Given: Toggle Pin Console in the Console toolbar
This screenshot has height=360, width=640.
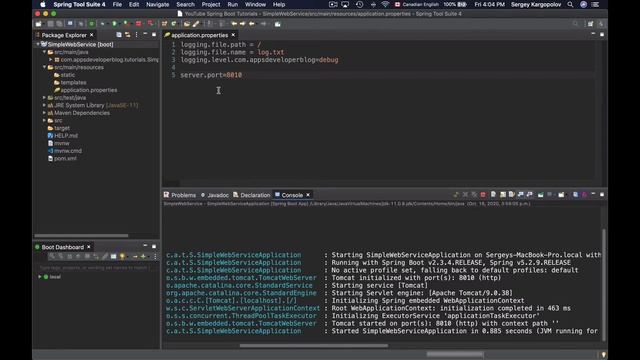Looking at the screenshot, I should click(541, 195).
